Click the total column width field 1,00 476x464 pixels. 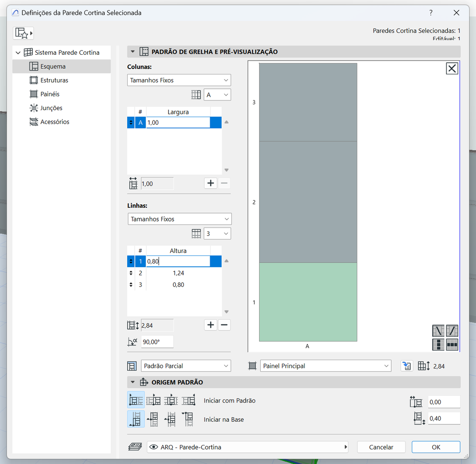(157, 183)
